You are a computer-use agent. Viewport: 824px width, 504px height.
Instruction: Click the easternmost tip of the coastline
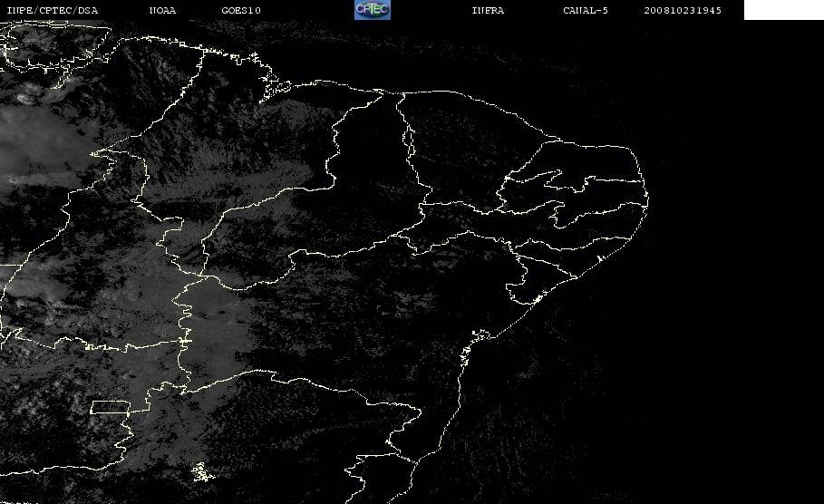[647, 200]
